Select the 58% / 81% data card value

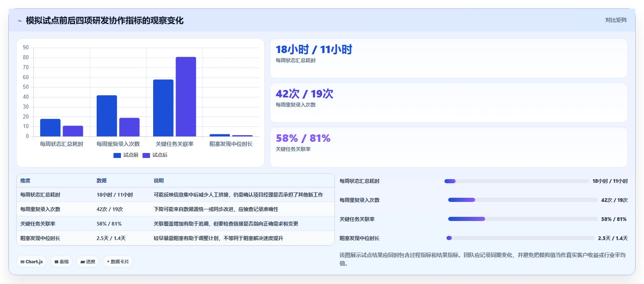tap(303, 138)
